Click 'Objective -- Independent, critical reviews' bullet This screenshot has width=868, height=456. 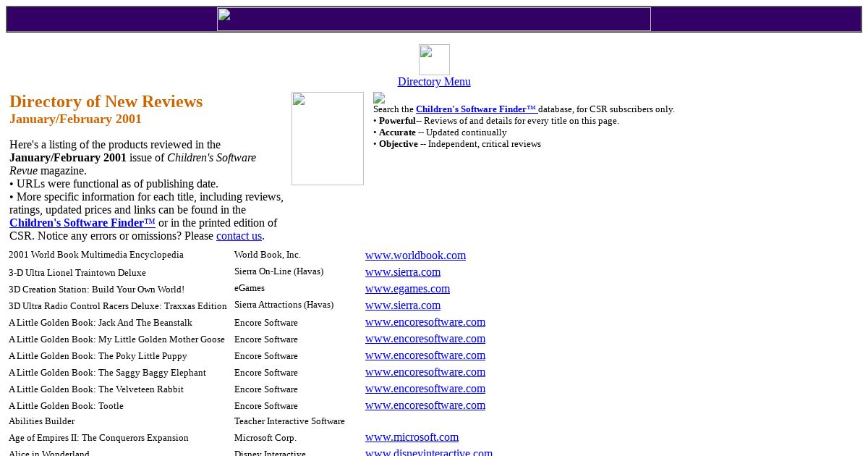[x=457, y=144]
